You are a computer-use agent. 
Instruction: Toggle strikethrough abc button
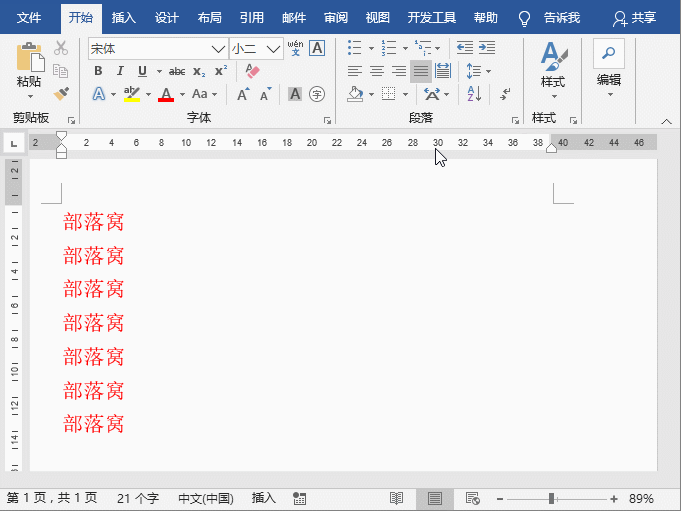(x=177, y=71)
